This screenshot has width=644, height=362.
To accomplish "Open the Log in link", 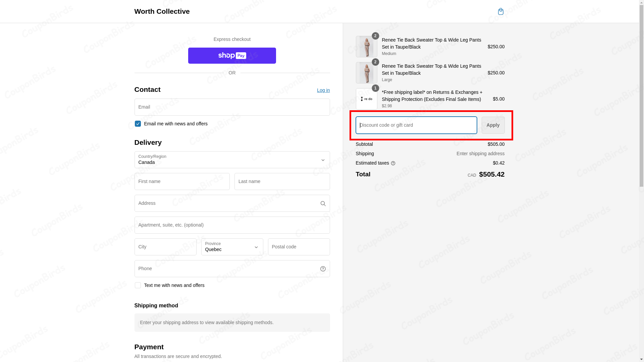I will 323,90.
